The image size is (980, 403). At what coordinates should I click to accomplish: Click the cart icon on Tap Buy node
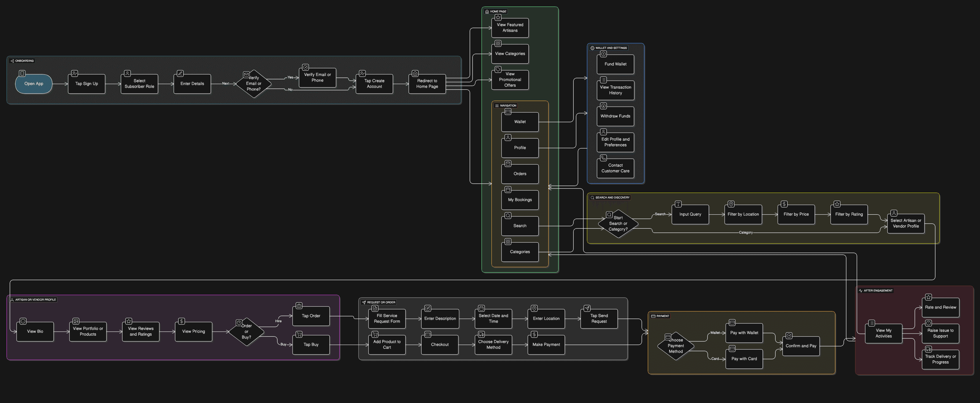point(299,335)
